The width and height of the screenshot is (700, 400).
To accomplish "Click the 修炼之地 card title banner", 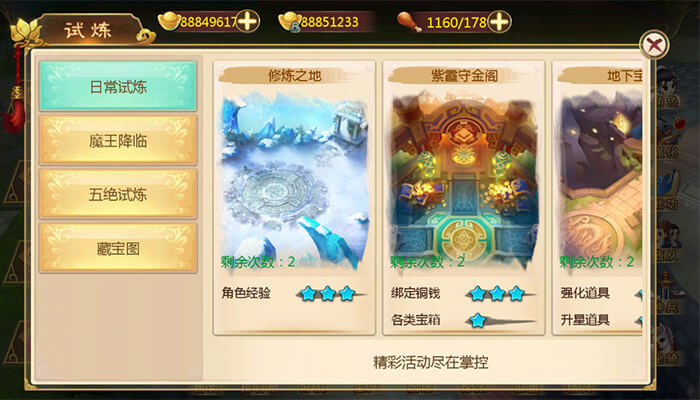I will (293, 75).
